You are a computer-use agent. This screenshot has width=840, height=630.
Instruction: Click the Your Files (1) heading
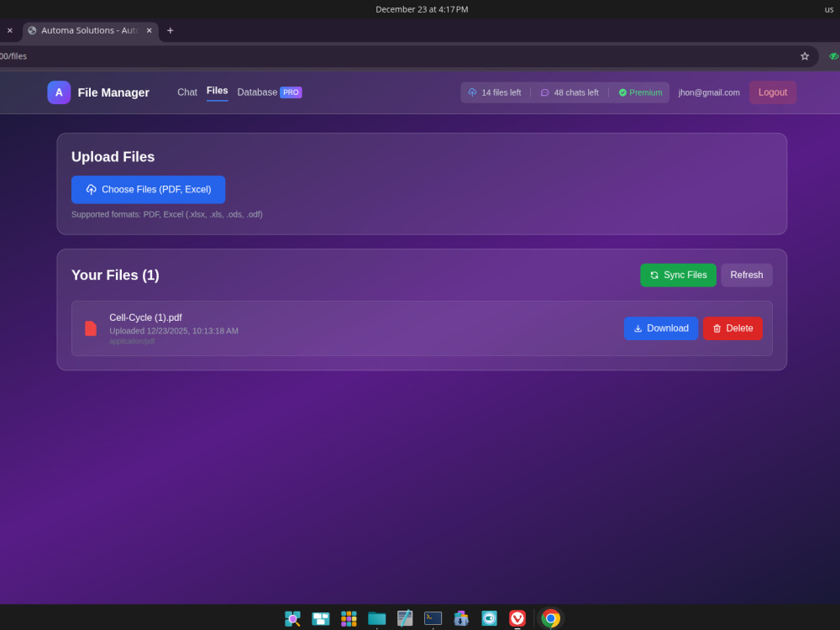(115, 275)
